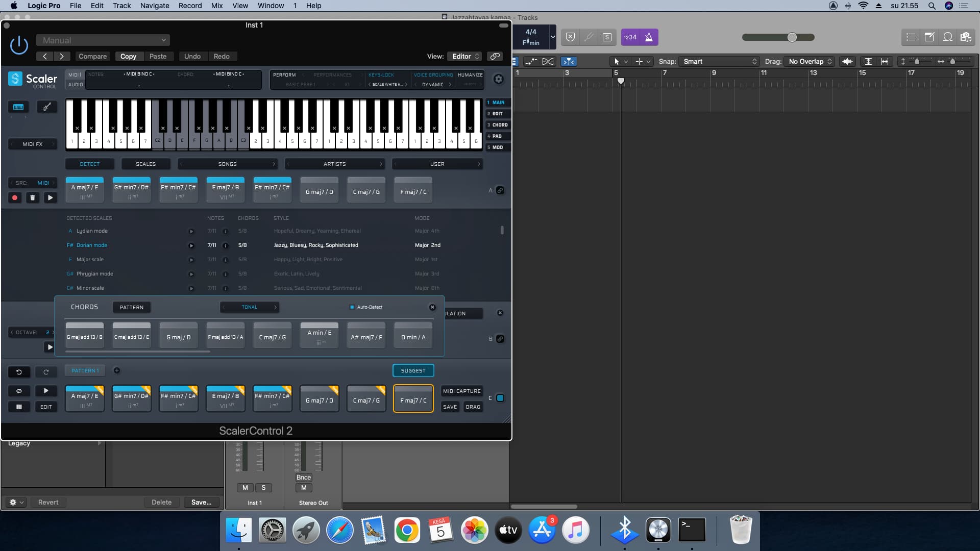
Task: Play the pattern 1 chord sequence
Action: [x=46, y=391]
